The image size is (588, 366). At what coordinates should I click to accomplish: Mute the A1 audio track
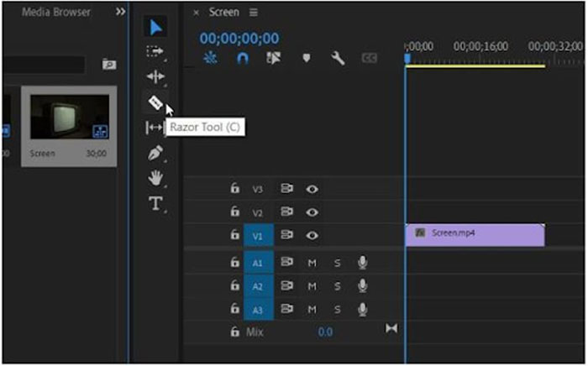312,263
